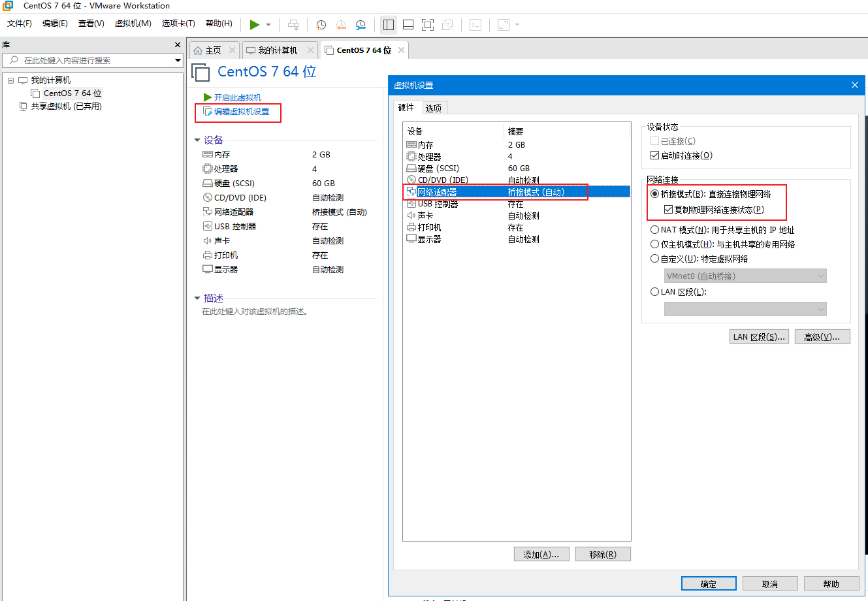Close the library panel with X
Screen dimensions: 868x601
pyautogui.click(x=178, y=45)
